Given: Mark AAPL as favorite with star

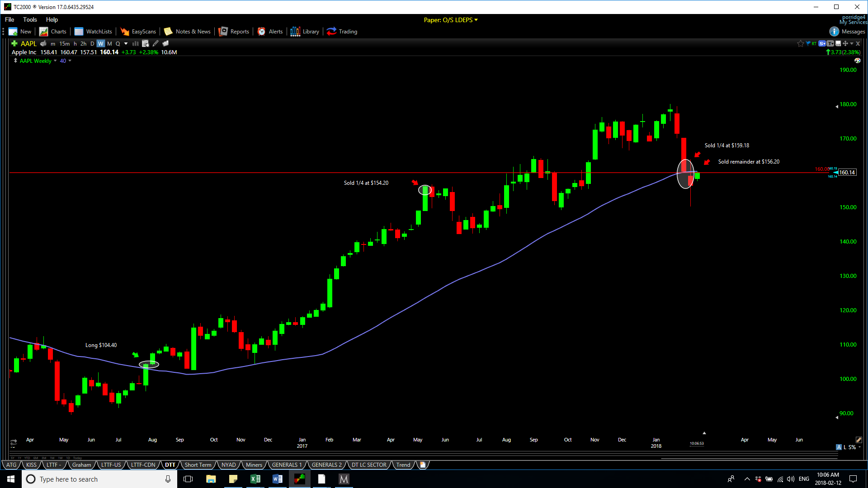Looking at the screenshot, I should (x=801, y=44).
